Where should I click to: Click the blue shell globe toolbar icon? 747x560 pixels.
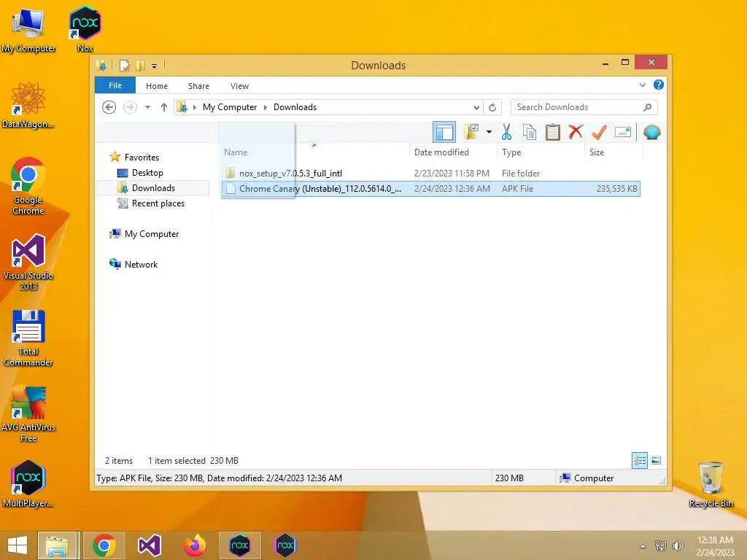(x=651, y=132)
